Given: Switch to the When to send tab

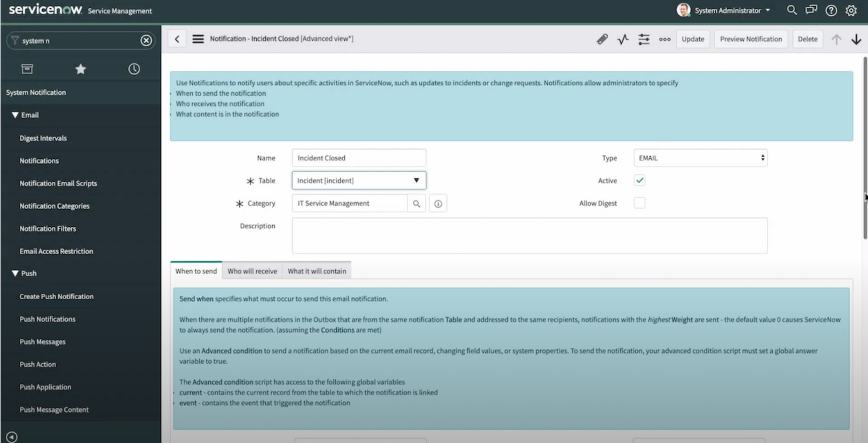Looking at the screenshot, I should click(196, 271).
